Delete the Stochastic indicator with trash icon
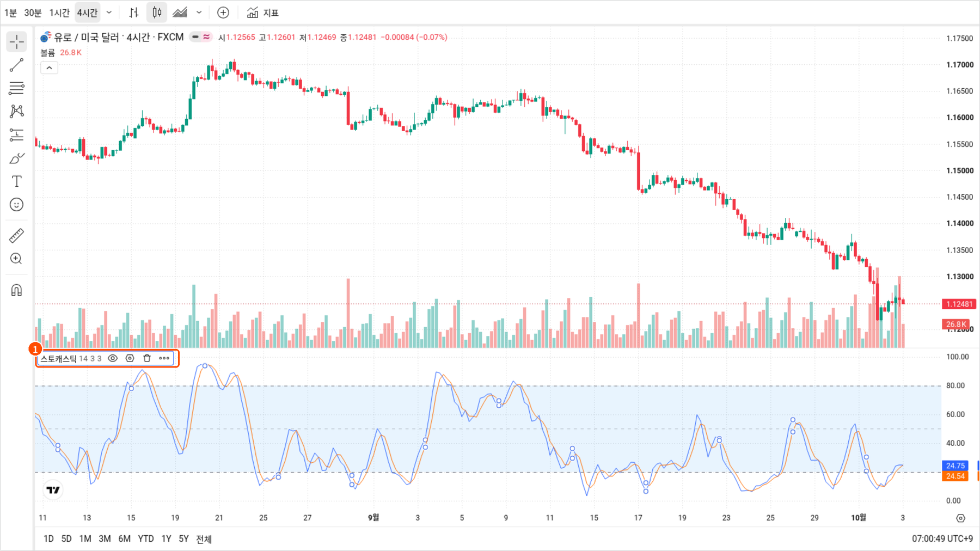 147,358
